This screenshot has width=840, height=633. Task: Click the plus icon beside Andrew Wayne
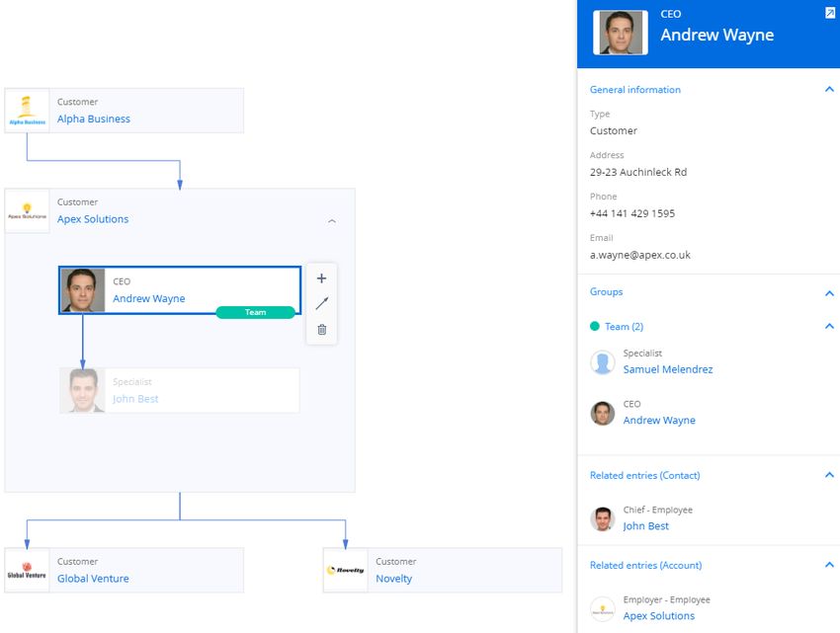coord(321,278)
